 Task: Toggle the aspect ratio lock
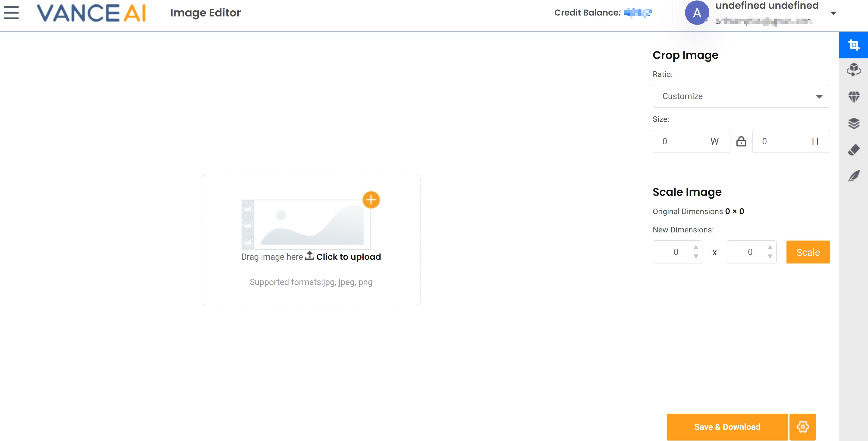point(741,141)
